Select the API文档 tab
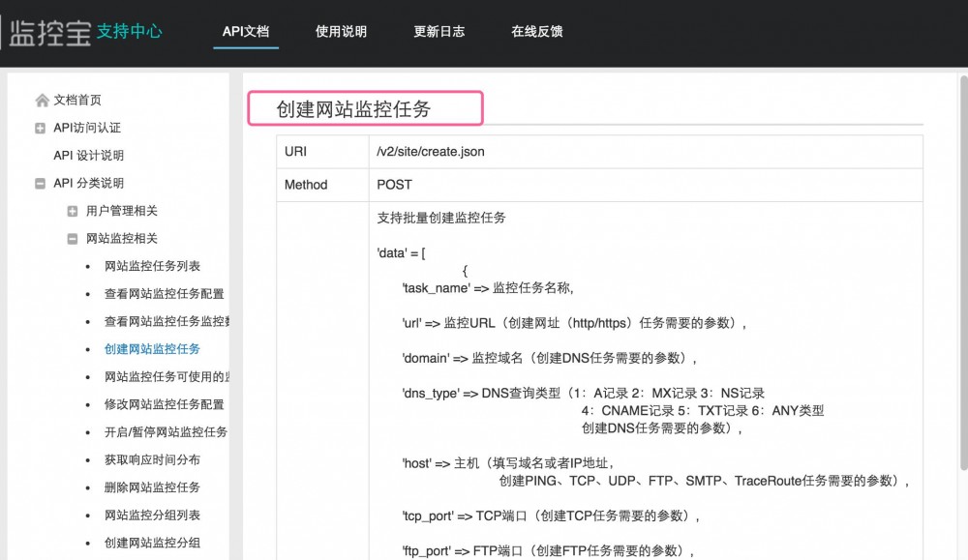The height and width of the screenshot is (560, 968). pos(245,31)
